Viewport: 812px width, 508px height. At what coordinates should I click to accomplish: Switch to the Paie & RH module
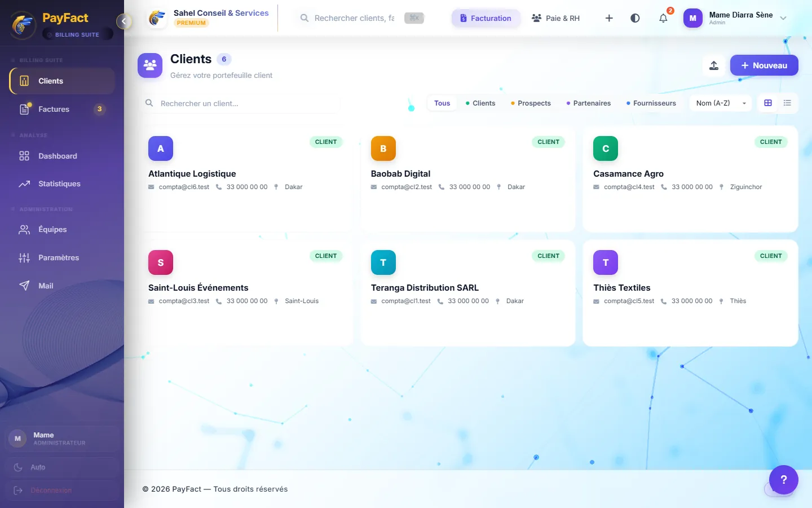(556, 18)
